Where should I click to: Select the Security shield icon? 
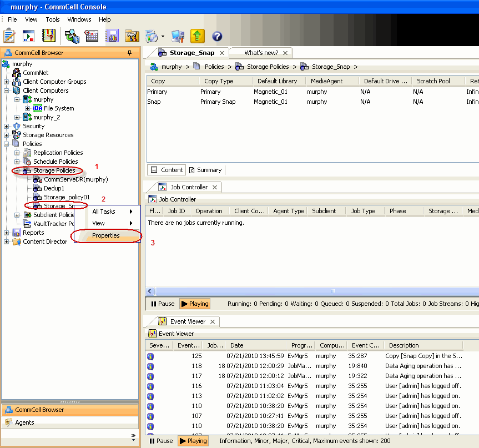point(17,126)
